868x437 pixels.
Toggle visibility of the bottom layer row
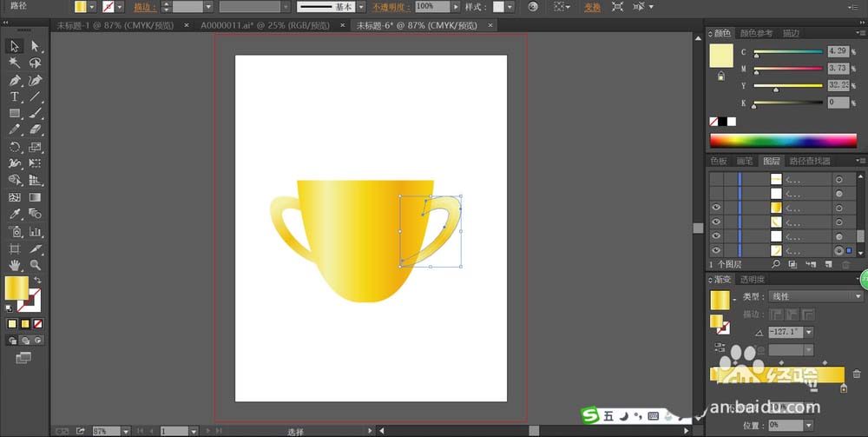(x=716, y=250)
